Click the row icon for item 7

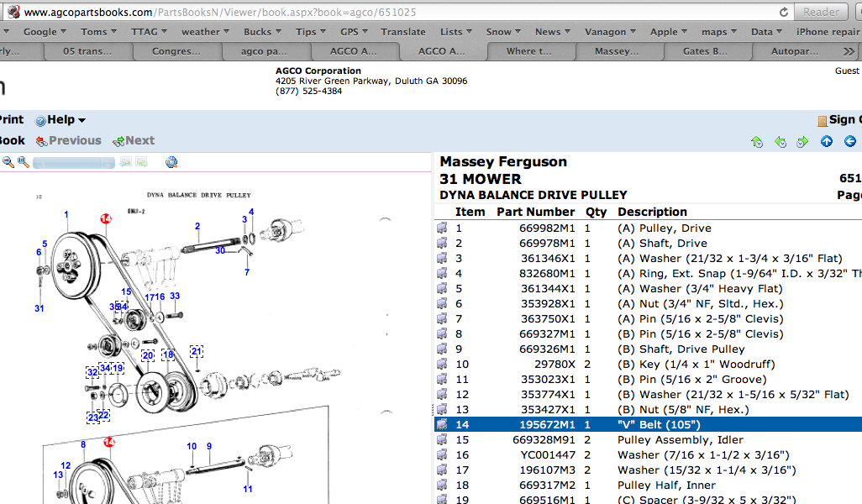tap(442, 318)
